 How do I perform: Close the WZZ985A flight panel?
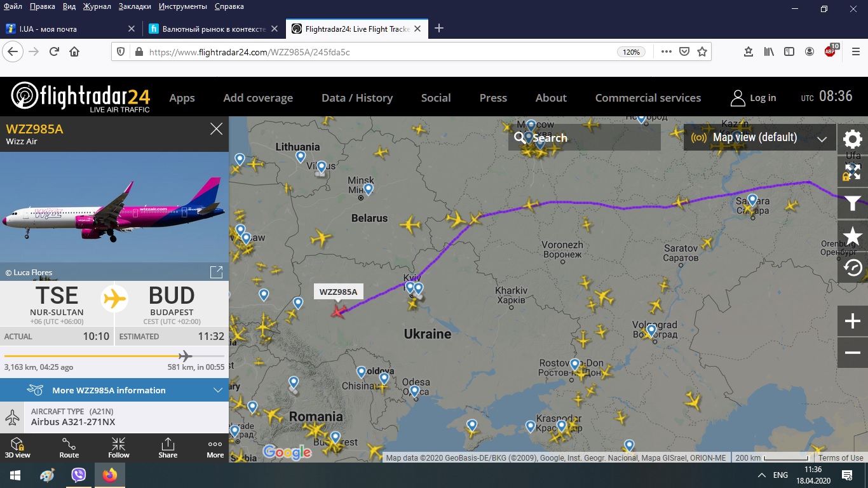pyautogui.click(x=216, y=129)
